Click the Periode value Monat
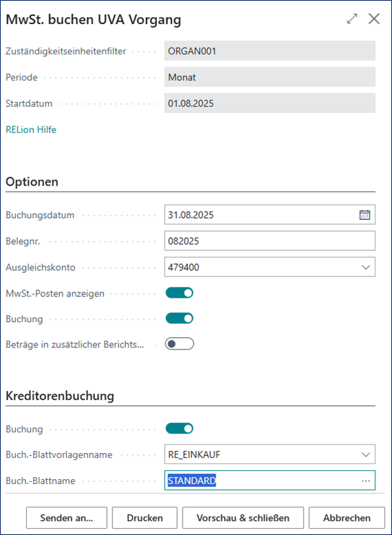392x535 pixels. tap(269, 77)
